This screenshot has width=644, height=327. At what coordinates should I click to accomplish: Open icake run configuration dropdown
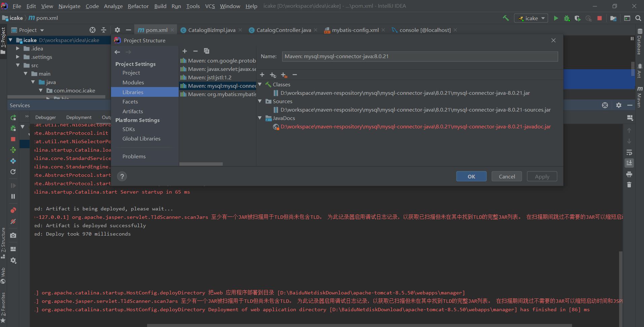click(531, 18)
